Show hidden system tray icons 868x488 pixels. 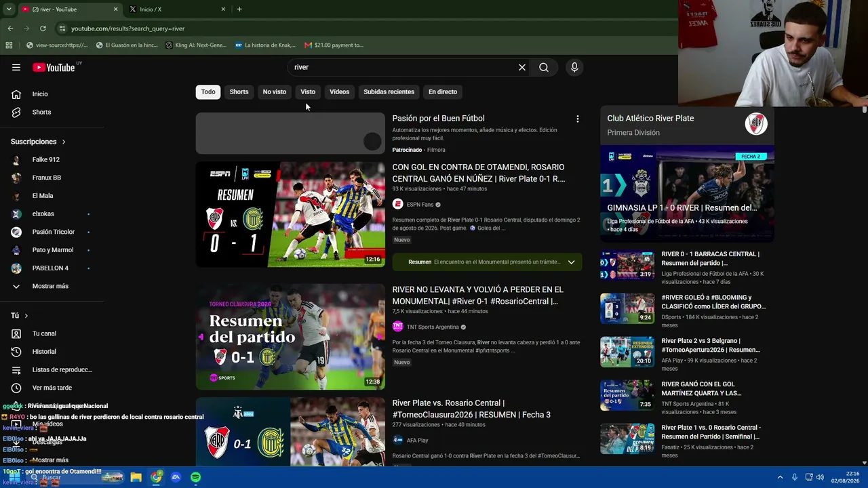(x=780, y=477)
